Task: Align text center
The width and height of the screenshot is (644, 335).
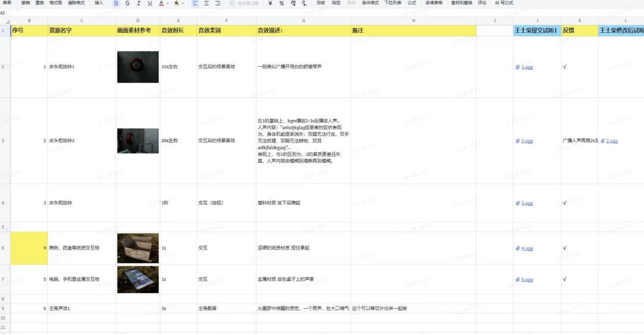Action: point(206,4)
